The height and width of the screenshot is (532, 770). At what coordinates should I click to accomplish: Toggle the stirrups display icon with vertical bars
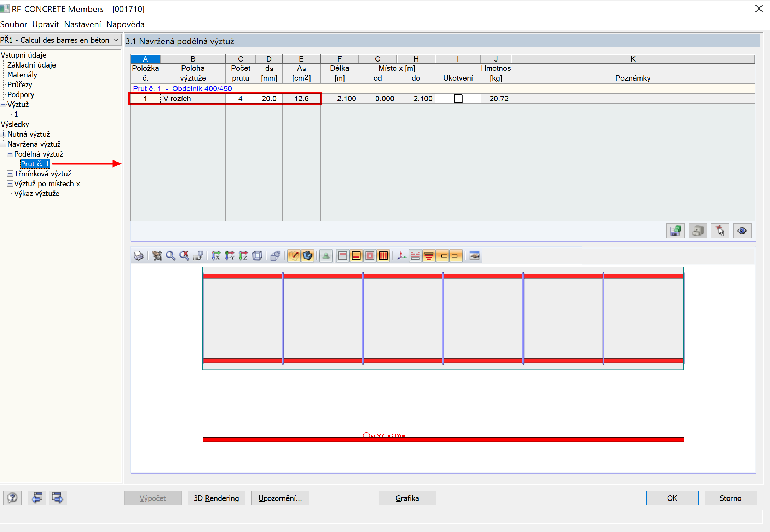click(x=383, y=256)
